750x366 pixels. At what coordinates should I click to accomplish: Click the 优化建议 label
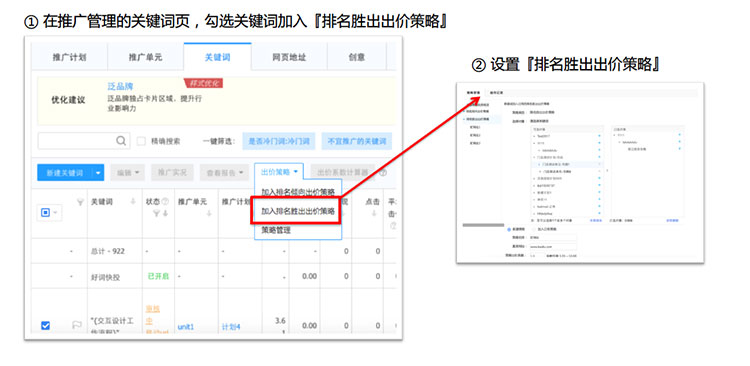(x=68, y=100)
